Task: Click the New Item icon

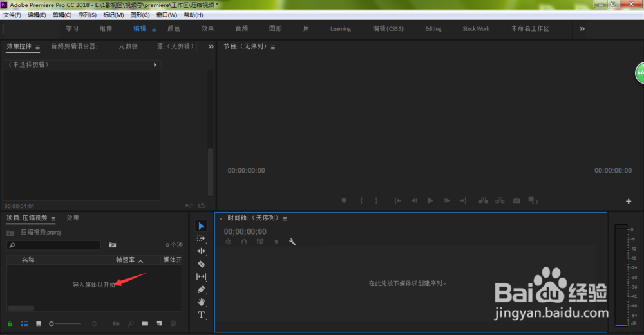Action: [x=159, y=323]
